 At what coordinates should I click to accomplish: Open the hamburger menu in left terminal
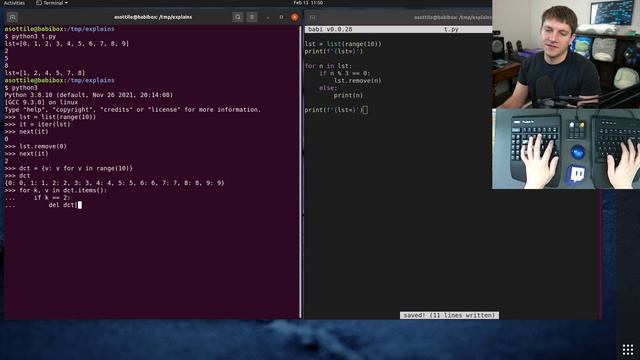pos(252,17)
